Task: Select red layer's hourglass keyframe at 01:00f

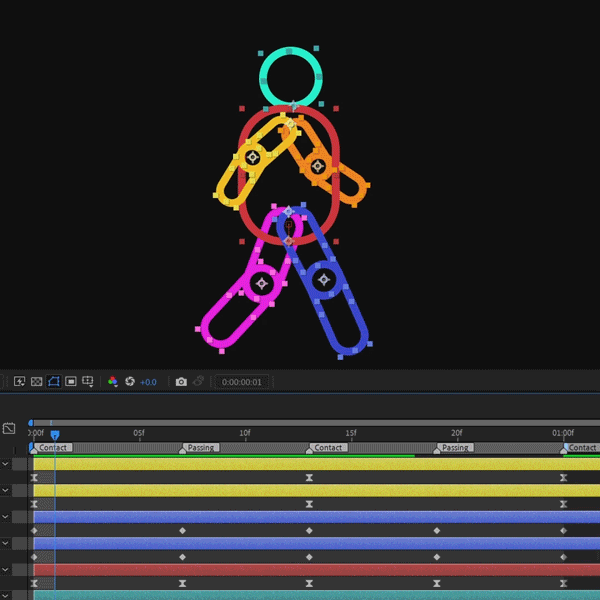Action: coord(563,583)
